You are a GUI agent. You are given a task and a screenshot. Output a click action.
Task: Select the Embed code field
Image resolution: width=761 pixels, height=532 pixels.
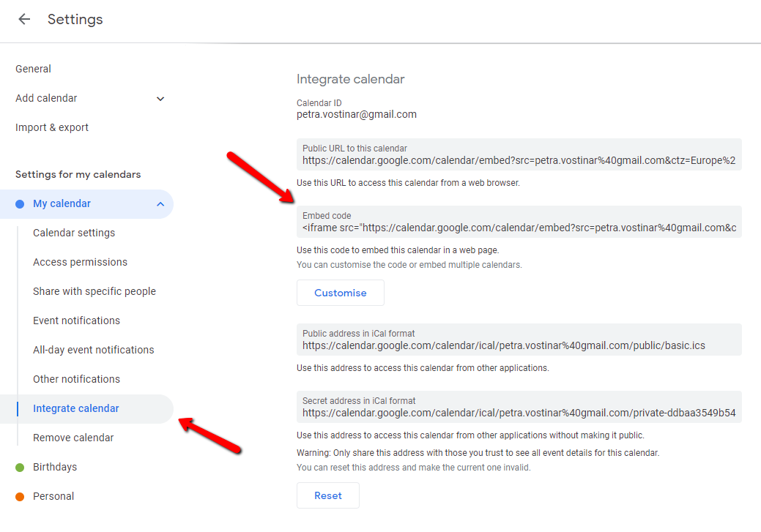point(519,222)
